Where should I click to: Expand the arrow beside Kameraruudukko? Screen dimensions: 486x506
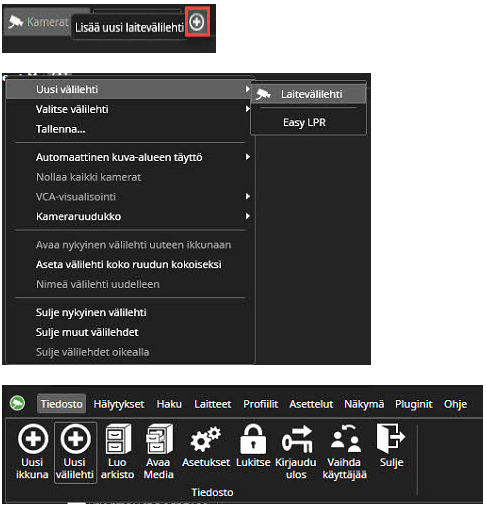247,216
